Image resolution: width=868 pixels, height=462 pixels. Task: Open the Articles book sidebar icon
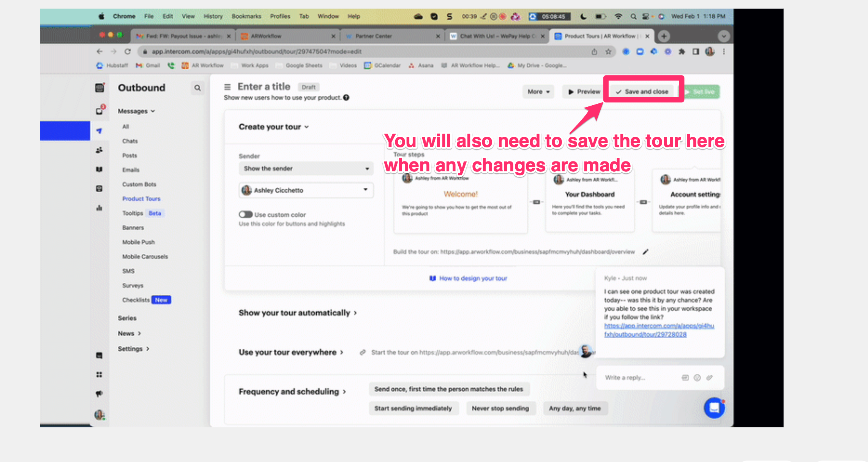pos(99,169)
